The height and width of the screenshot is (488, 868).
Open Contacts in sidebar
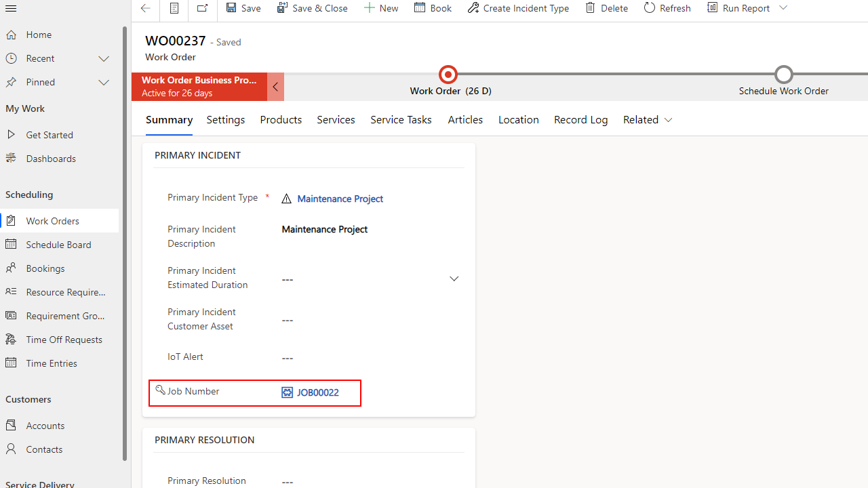click(x=60, y=449)
